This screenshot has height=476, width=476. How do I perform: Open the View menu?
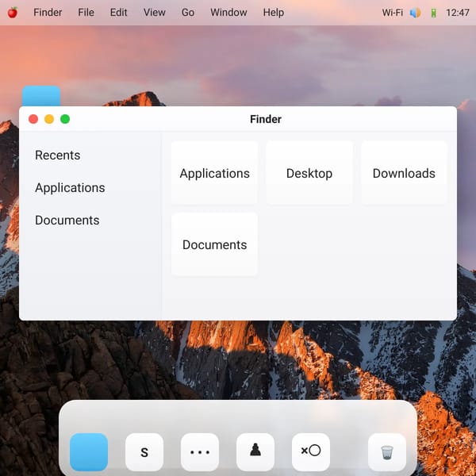[x=154, y=13]
